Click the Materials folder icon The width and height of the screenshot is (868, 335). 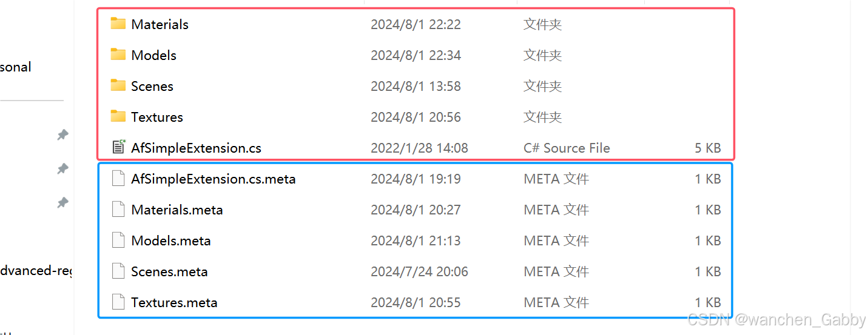(118, 24)
